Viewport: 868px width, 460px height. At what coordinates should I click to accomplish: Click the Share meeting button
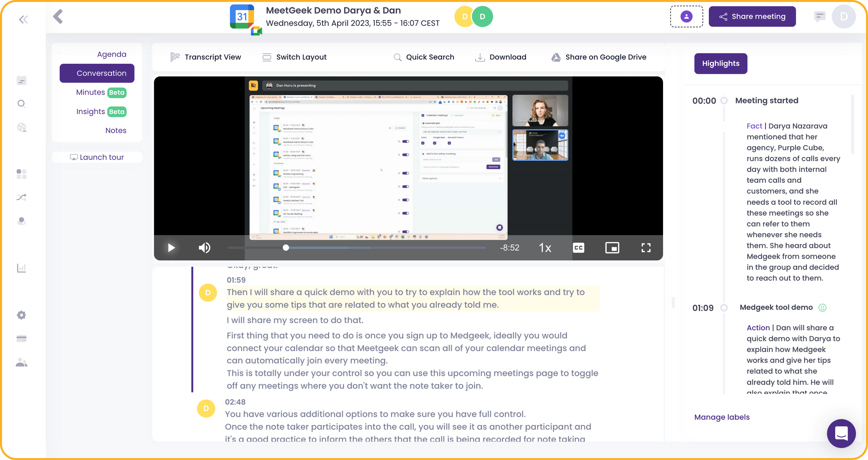click(752, 16)
